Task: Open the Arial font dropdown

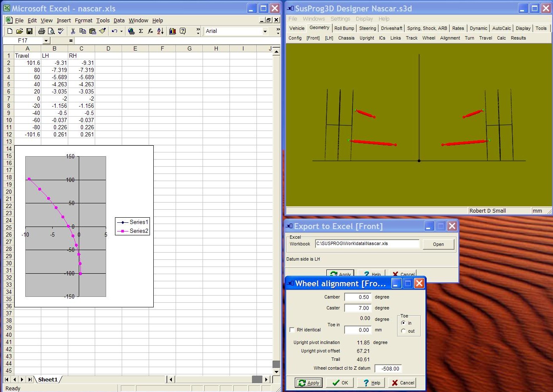Action: pyautogui.click(x=265, y=31)
